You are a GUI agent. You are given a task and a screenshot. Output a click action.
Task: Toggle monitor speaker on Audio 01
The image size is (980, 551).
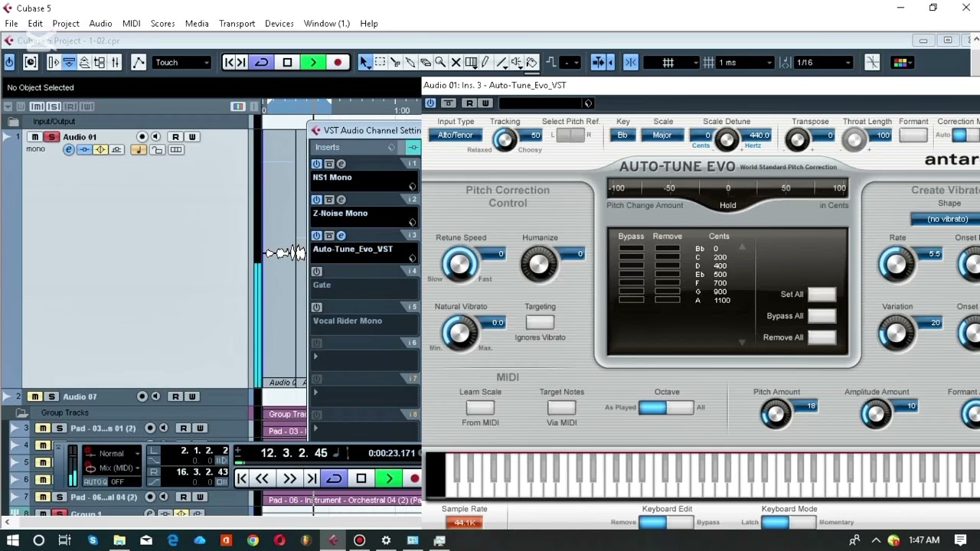156,137
